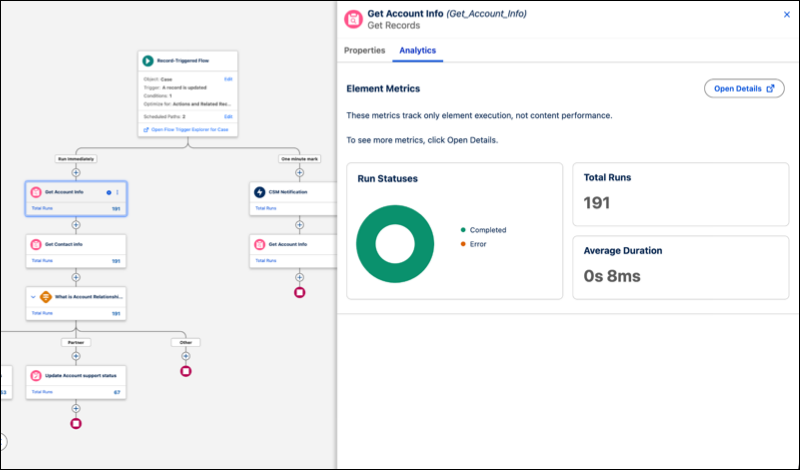Select the One minute mark path label
The width and height of the screenshot is (800, 470).
tap(299, 159)
